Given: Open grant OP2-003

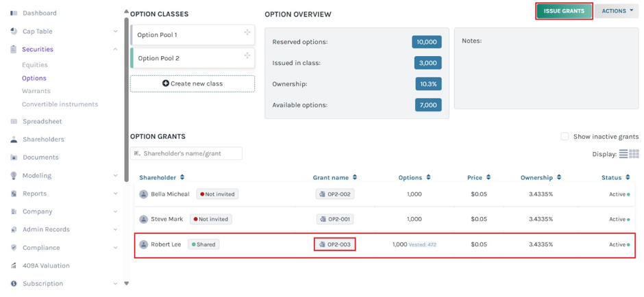Looking at the screenshot, I should pos(335,244).
